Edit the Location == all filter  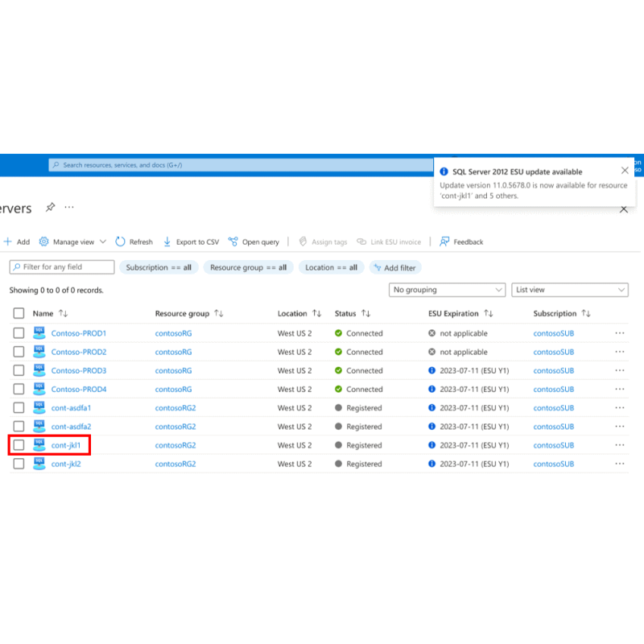click(x=331, y=267)
